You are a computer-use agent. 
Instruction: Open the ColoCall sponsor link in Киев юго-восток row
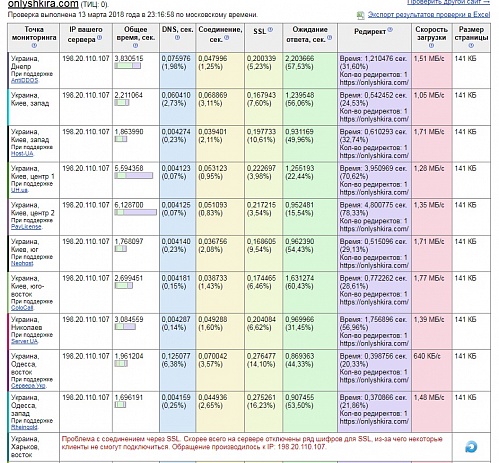coord(22,308)
